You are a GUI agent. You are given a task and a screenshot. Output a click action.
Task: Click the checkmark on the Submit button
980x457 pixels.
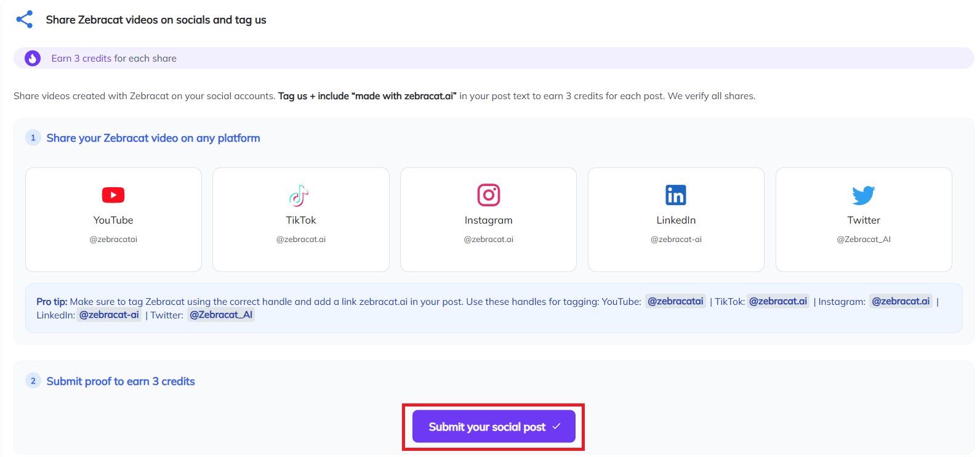click(x=556, y=426)
